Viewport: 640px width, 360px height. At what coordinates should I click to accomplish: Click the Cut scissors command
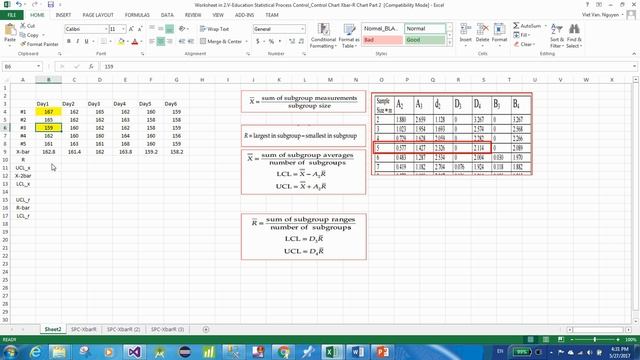coord(27,26)
